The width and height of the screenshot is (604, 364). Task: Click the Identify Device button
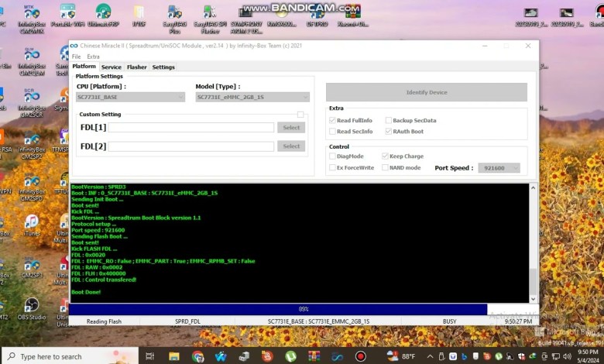pyautogui.click(x=427, y=92)
